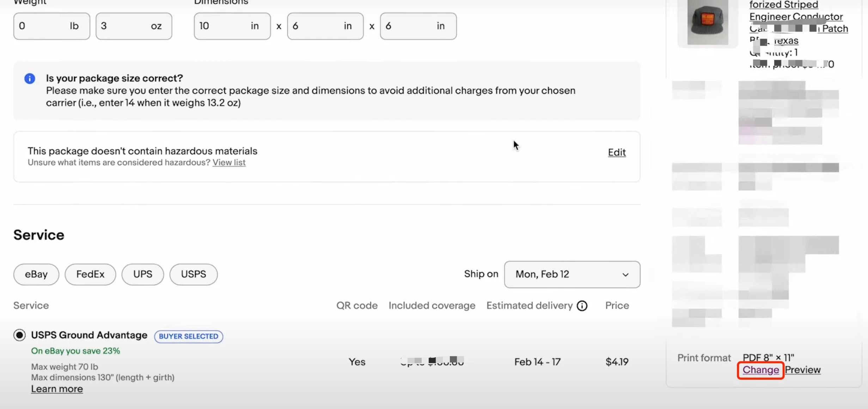Viewport: 868px width, 409px height.
Task: Open the View list hazardous items link
Action: 229,163
